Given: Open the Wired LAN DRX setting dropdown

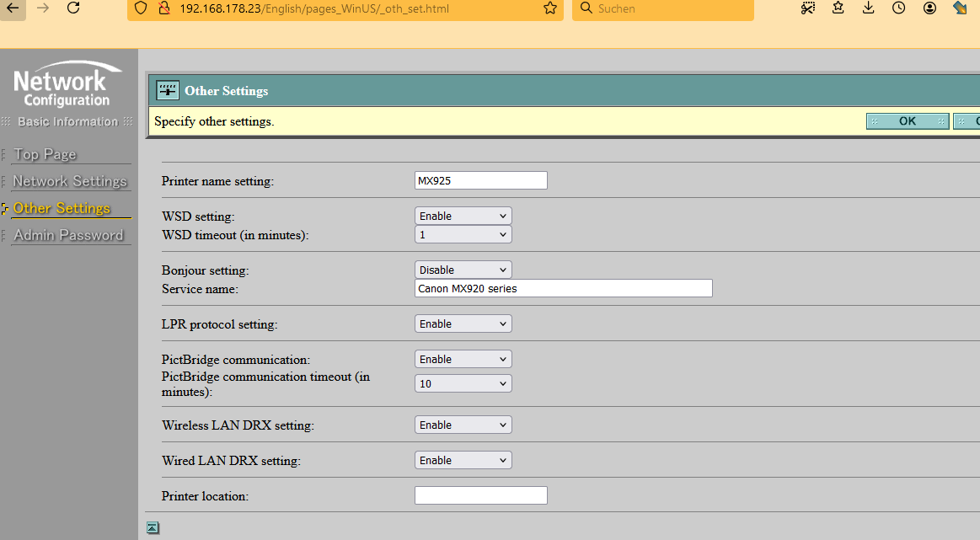Looking at the screenshot, I should [463, 461].
